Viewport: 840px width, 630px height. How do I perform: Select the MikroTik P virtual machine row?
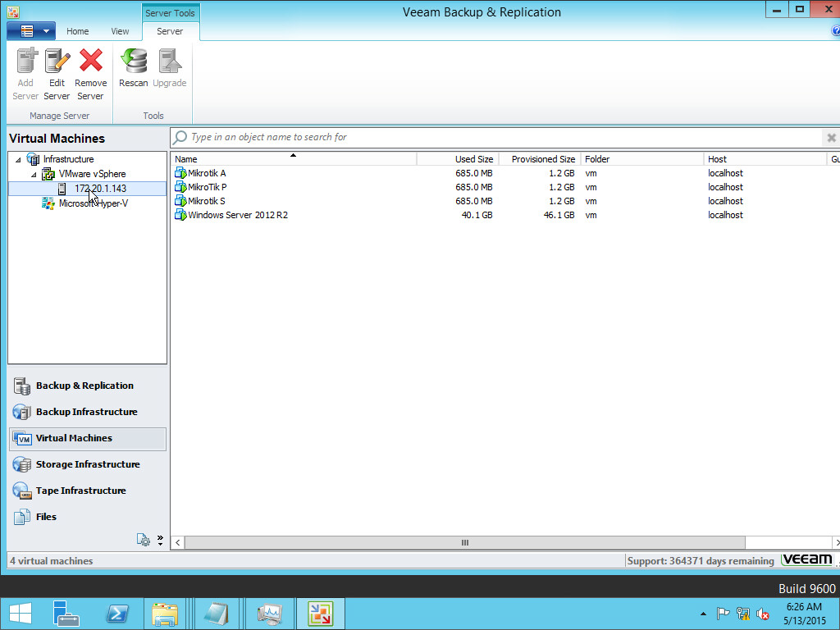tap(504, 187)
